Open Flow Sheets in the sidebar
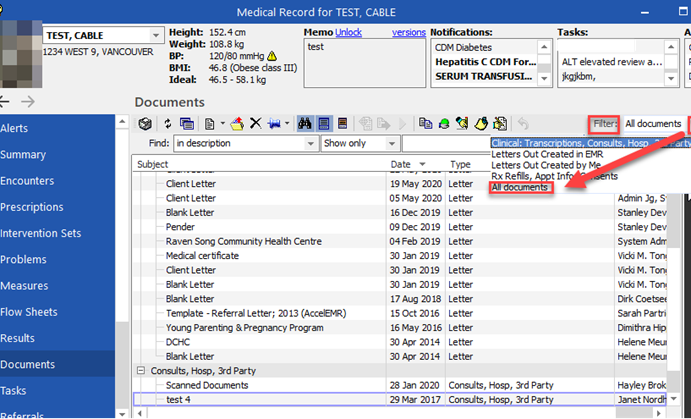691x419 pixels. click(x=57, y=312)
